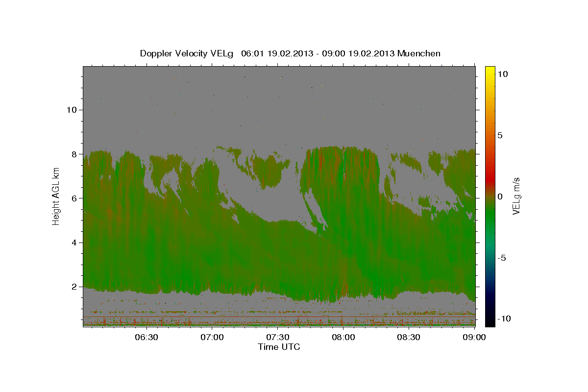Screen dimensions: 588x392
Task: Click the "Time UTC" x-axis label
Action: coord(279,347)
